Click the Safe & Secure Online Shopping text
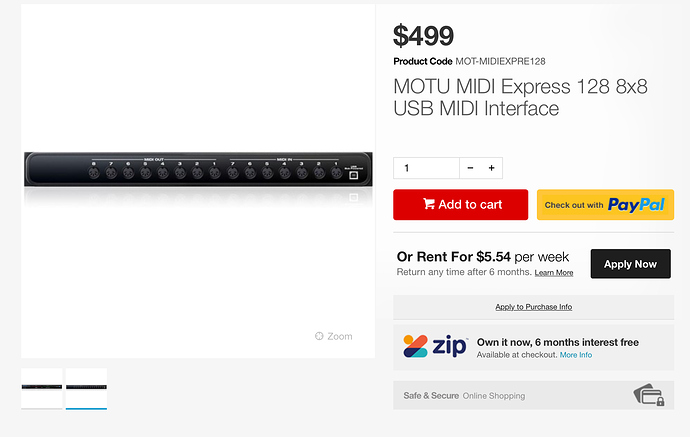 coord(464,396)
